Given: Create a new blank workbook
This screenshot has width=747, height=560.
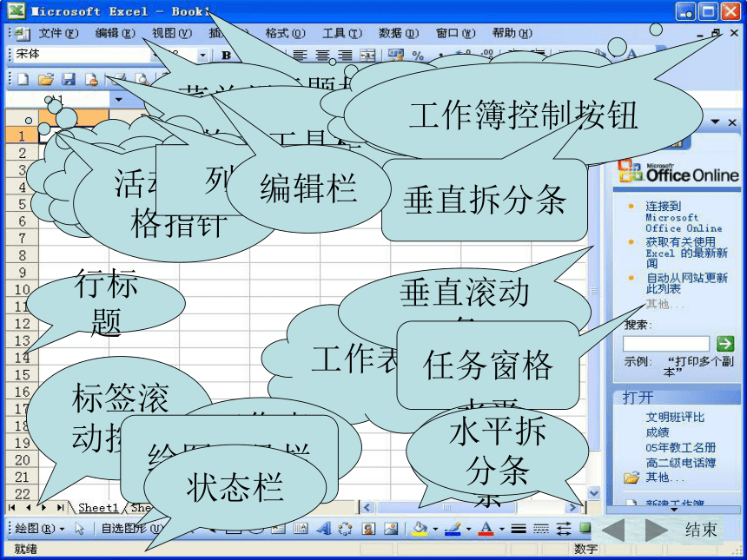Looking at the screenshot, I should point(23,79).
